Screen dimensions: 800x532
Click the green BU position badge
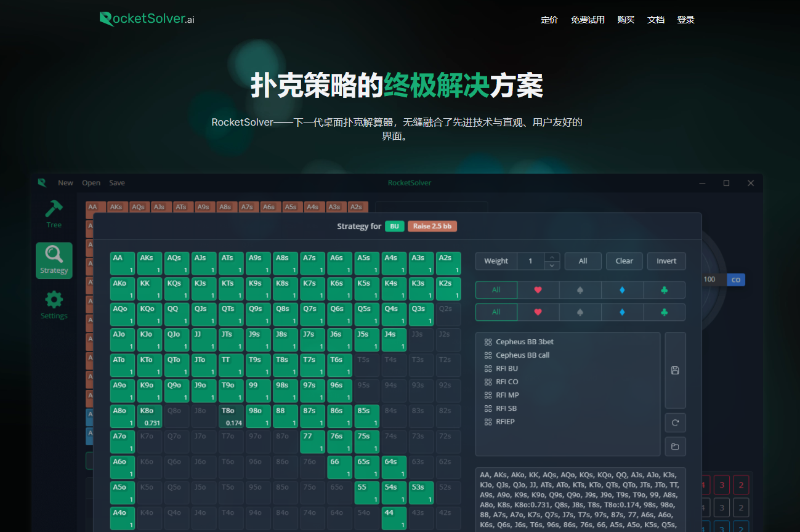coord(395,226)
